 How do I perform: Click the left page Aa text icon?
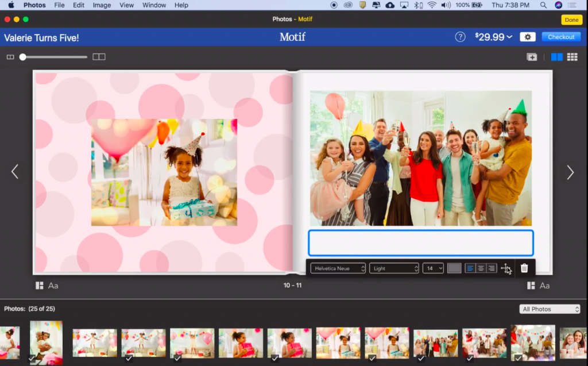tap(53, 286)
